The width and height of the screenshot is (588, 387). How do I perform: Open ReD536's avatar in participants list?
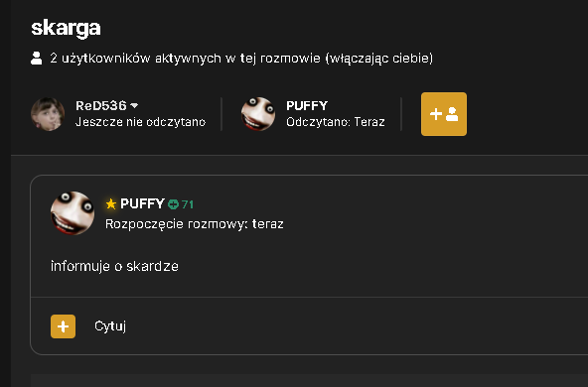pos(48,114)
